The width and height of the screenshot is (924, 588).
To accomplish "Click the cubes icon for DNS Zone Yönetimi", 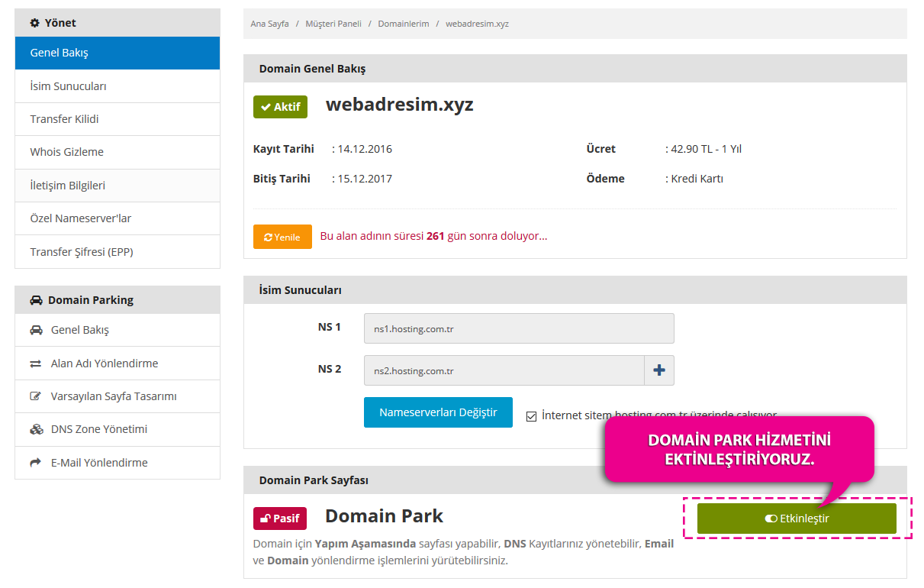I will [x=36, y=429].
